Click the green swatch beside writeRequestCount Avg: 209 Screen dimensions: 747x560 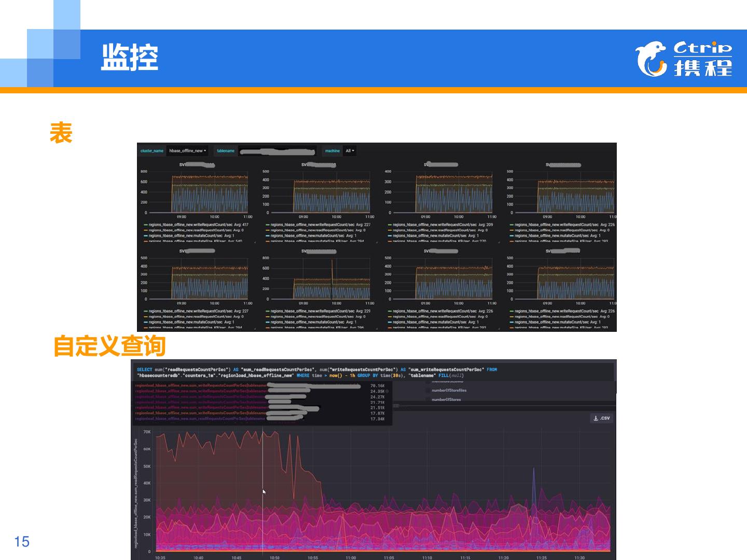point(389,225)
